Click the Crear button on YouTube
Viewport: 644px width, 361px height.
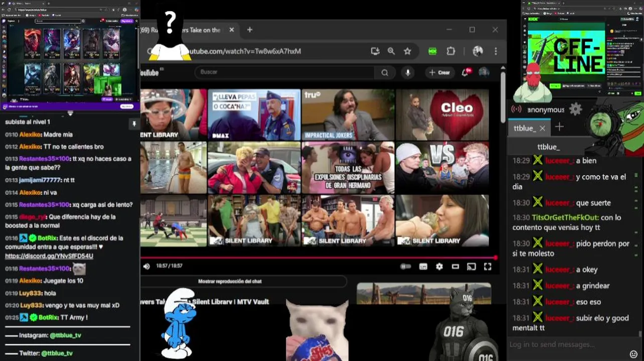pyautogui.click(x=440, y=73)
